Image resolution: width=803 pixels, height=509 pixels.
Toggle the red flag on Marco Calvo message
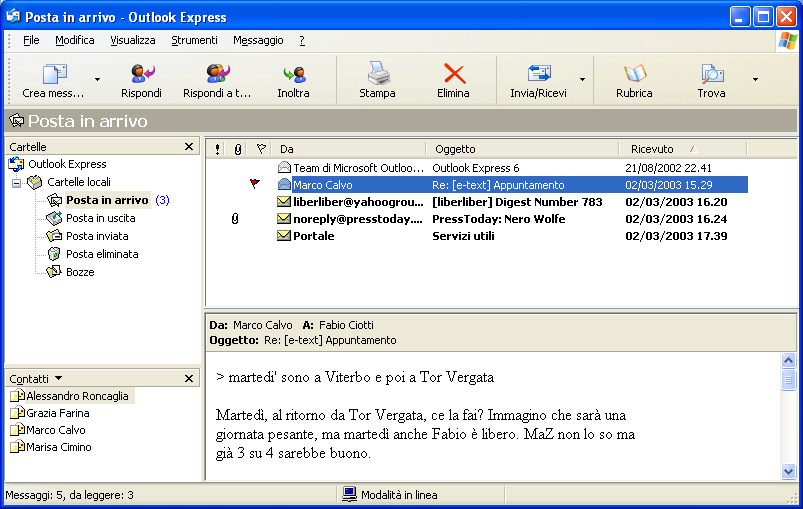[x=255, y=183]
